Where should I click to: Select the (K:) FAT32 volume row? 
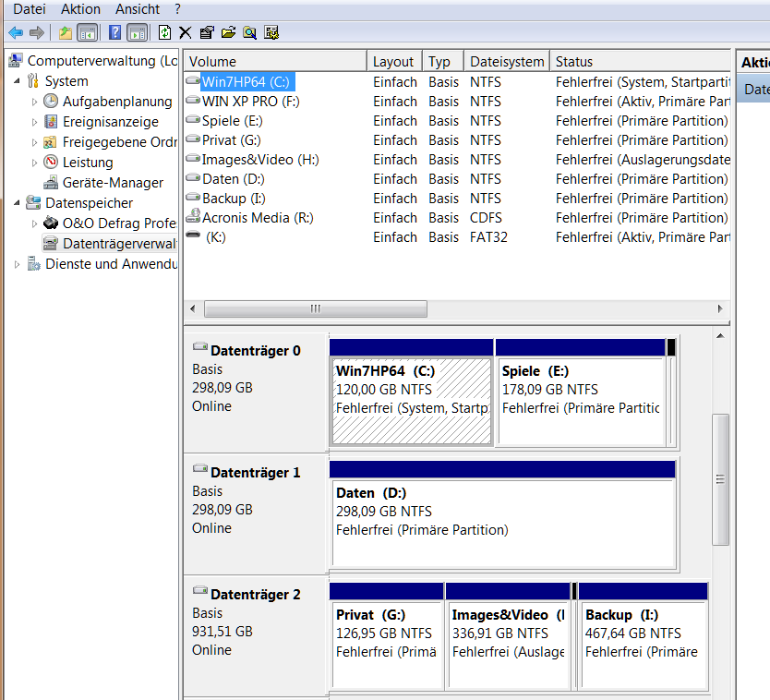pyautogui.click(x=457, y=237)
